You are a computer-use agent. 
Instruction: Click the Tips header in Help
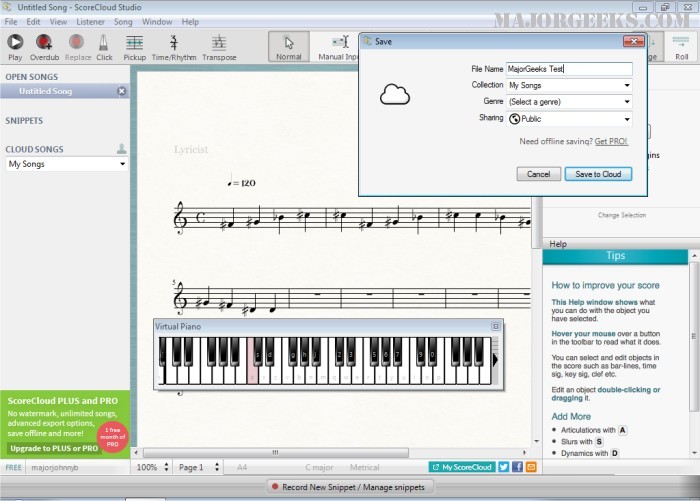pyautogui.click(x=615, y=256)
